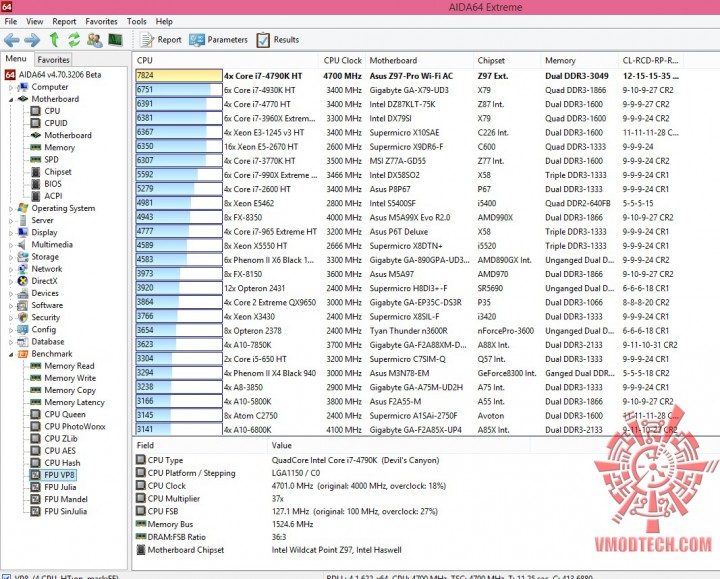
Task: Open the BIOS tree item
Action: pos(46,184)
